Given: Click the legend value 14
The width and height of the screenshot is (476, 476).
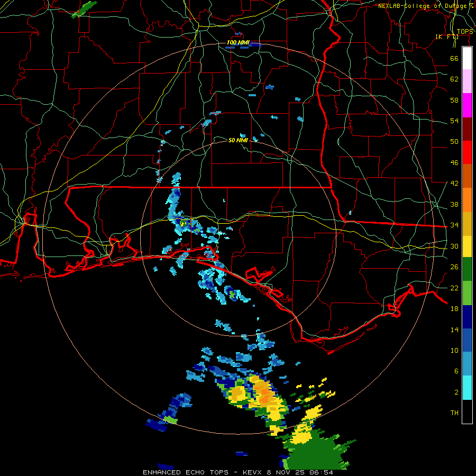Looking at the screenshot, I should coord(454,329).
